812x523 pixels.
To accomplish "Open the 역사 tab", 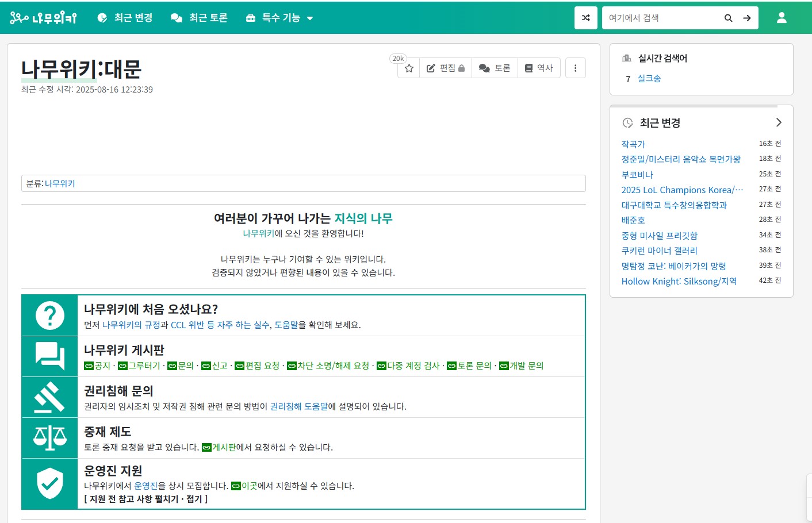I will [539, 68].
